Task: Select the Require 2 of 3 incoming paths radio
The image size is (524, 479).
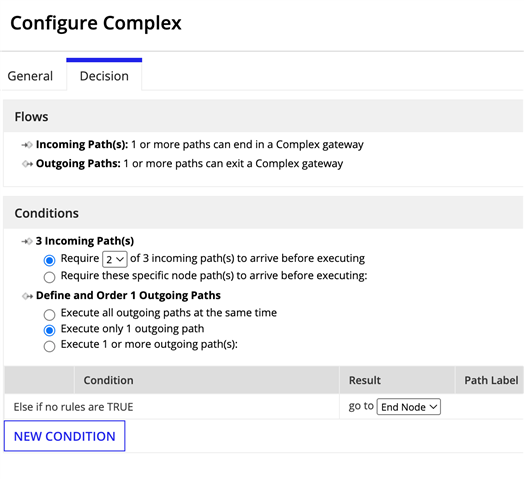Action: (x=49, y=260)
